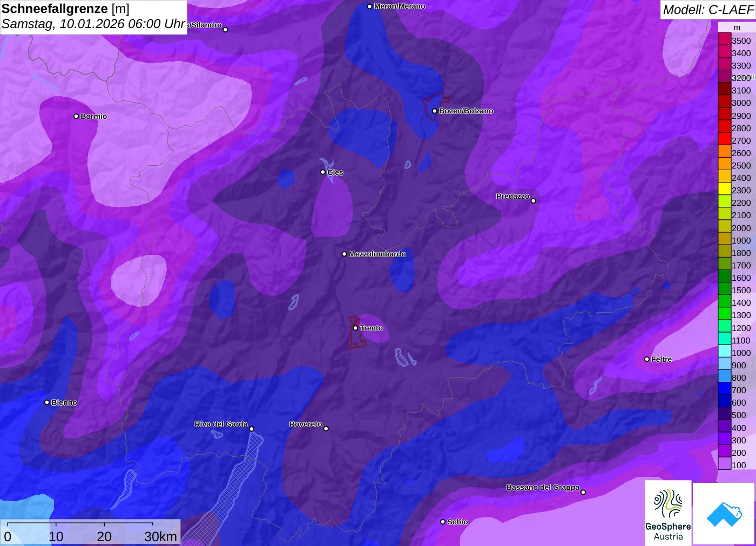Select the 2600 m orange legend swatch
756x546 pixels.
pyautogui.click(x=724, y=151)
